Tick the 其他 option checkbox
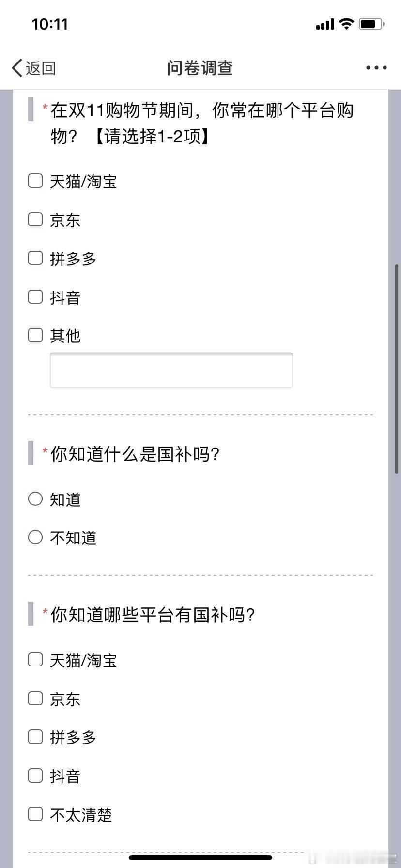This screenshot has width=401, height=868. [35, 335]
